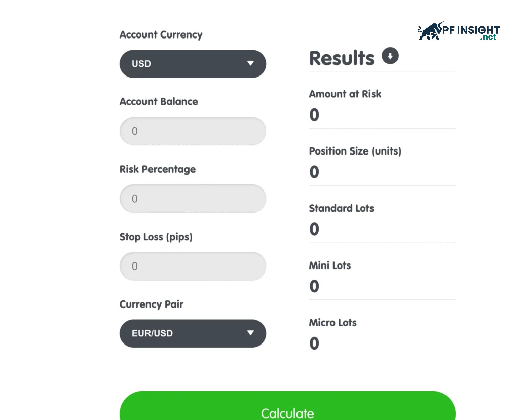Click the Results heading text
The width and height of the screenshot is (519, 420).
pyautogui.click(x=342, y=58)
